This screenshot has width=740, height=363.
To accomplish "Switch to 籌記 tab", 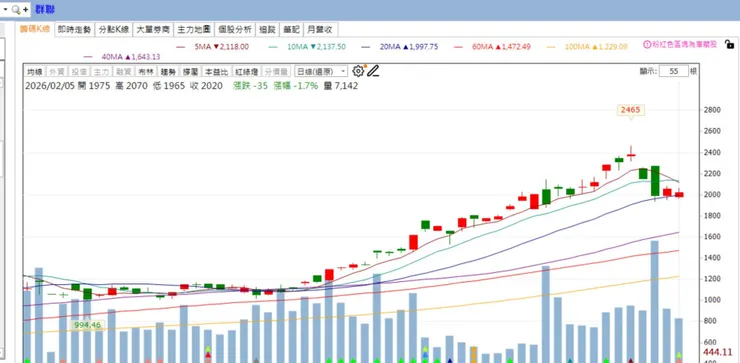I will click(291, 29).
